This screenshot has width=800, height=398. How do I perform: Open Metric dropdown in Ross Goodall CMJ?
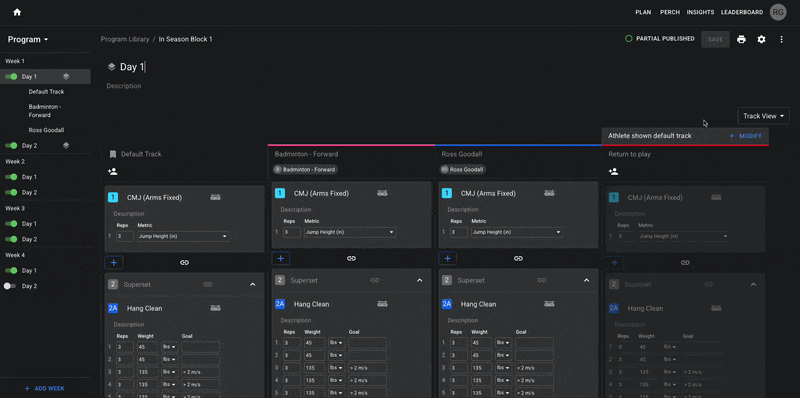(516, 232)
